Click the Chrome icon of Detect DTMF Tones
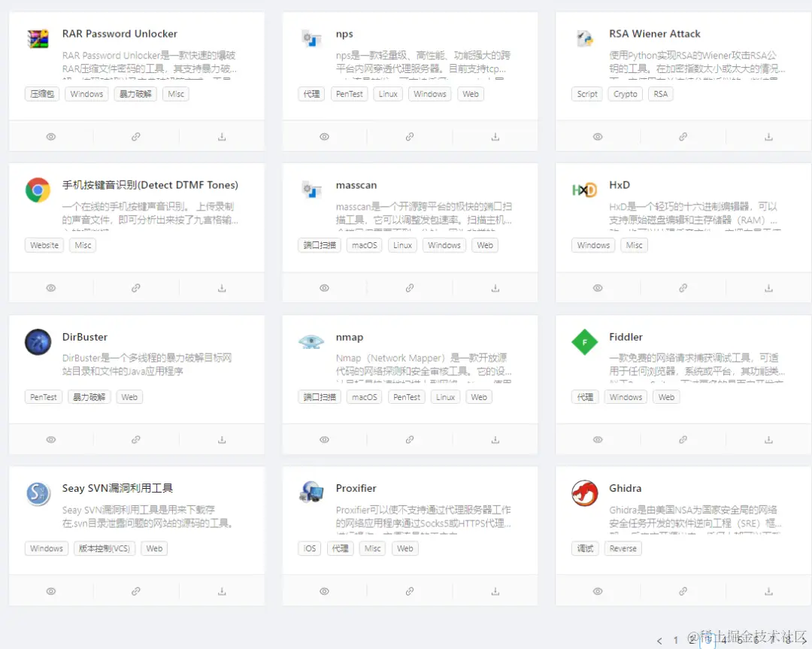812x649 pixels. click(38, 190)
